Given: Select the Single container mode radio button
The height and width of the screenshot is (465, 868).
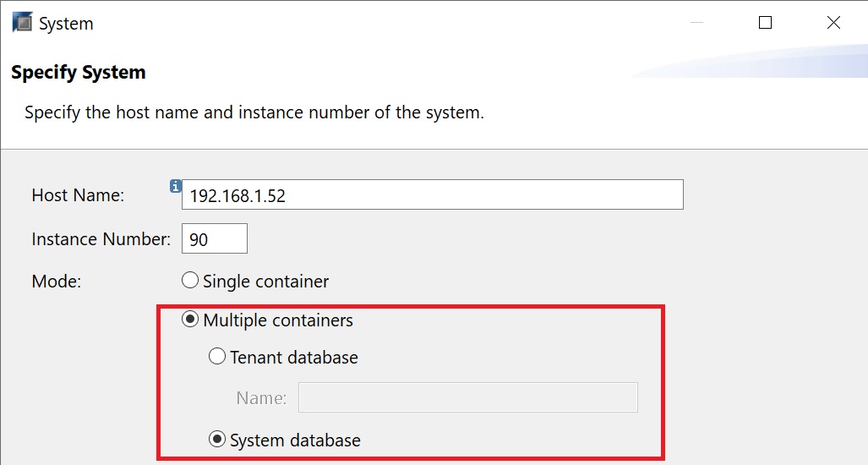Looking at the screenshot, I should click(x=190, y=281).
